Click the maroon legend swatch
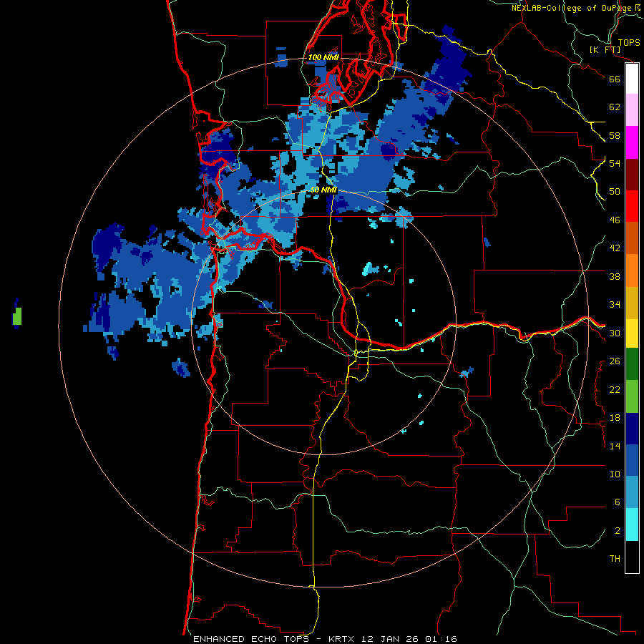 632,175
